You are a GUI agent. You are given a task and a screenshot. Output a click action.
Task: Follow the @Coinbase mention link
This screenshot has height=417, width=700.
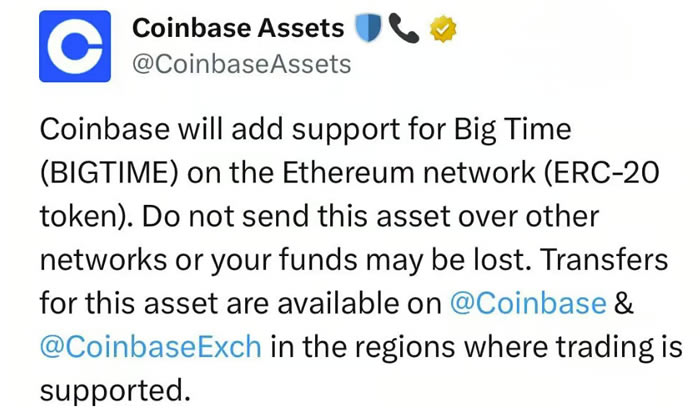point(528,303)
